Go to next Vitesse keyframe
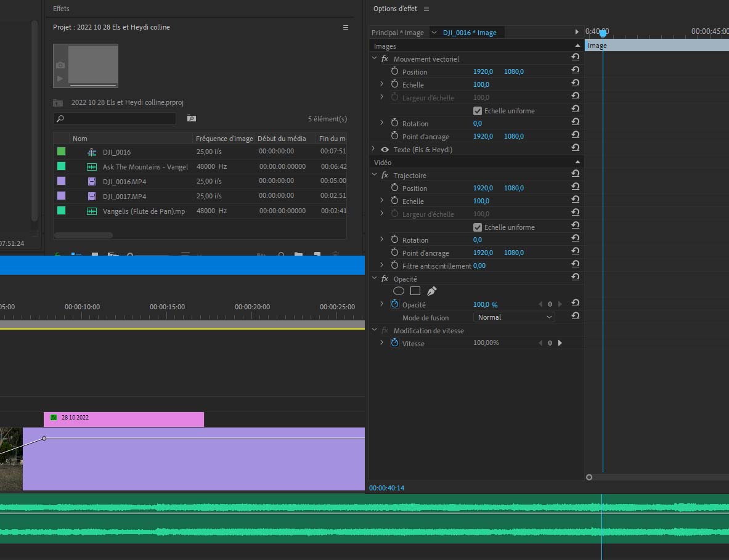This screenshot has width=729, height=560. point(560,343)
